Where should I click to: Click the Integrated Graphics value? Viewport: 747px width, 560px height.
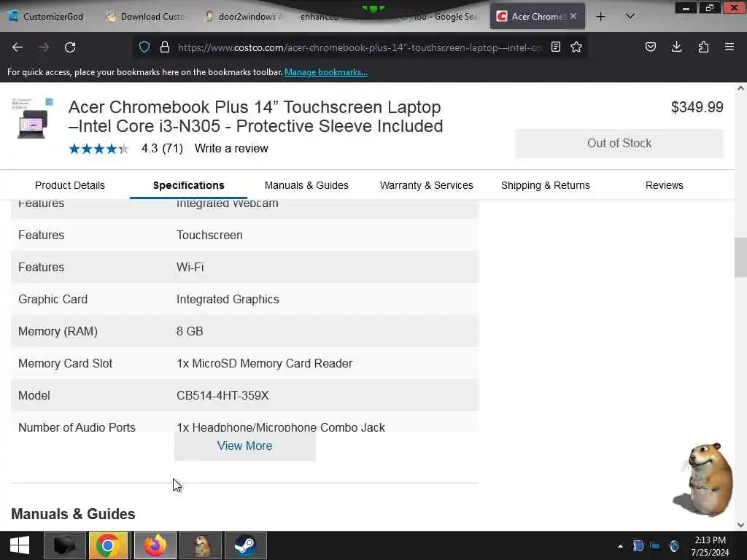pos(228,300)
